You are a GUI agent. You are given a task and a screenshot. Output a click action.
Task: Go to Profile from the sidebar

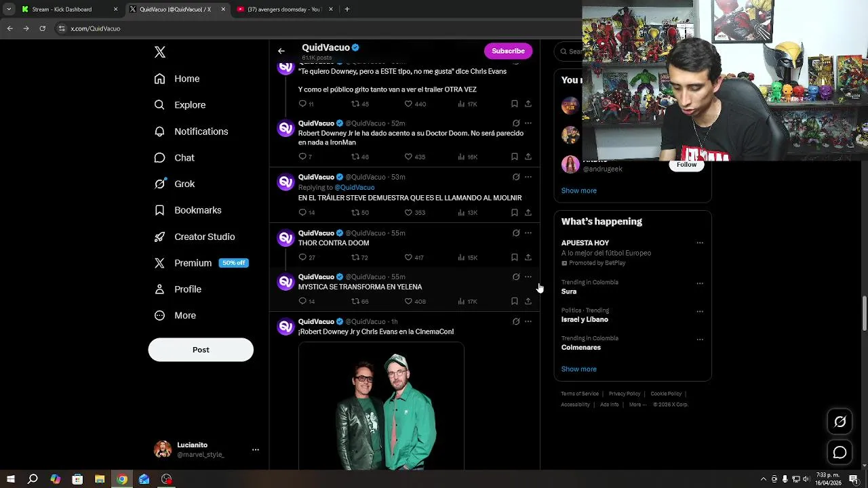pyautogui.click(x=178, y=289)
